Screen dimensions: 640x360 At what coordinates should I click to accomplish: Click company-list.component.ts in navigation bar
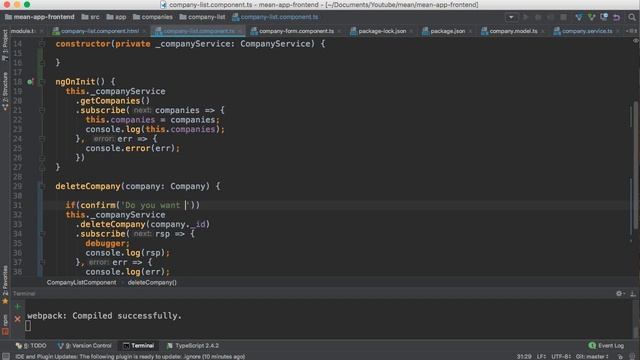[275, 17]
